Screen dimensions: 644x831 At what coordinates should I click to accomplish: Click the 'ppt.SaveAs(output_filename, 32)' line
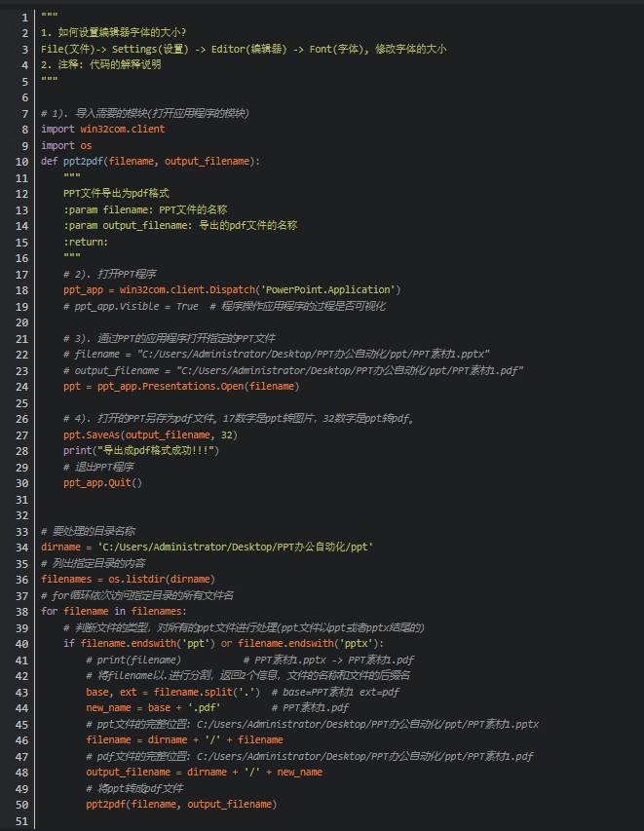pos(150,434)
